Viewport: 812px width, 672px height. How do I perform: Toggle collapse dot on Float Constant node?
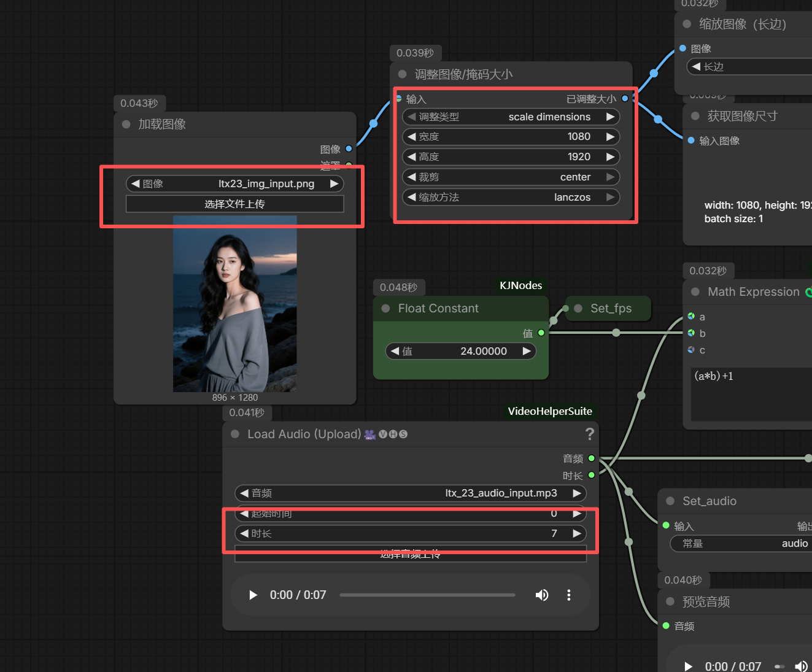click(386, 308)
